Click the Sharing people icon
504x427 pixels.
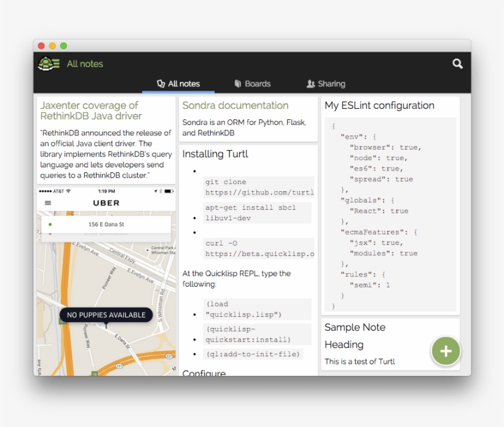[310, 84]
